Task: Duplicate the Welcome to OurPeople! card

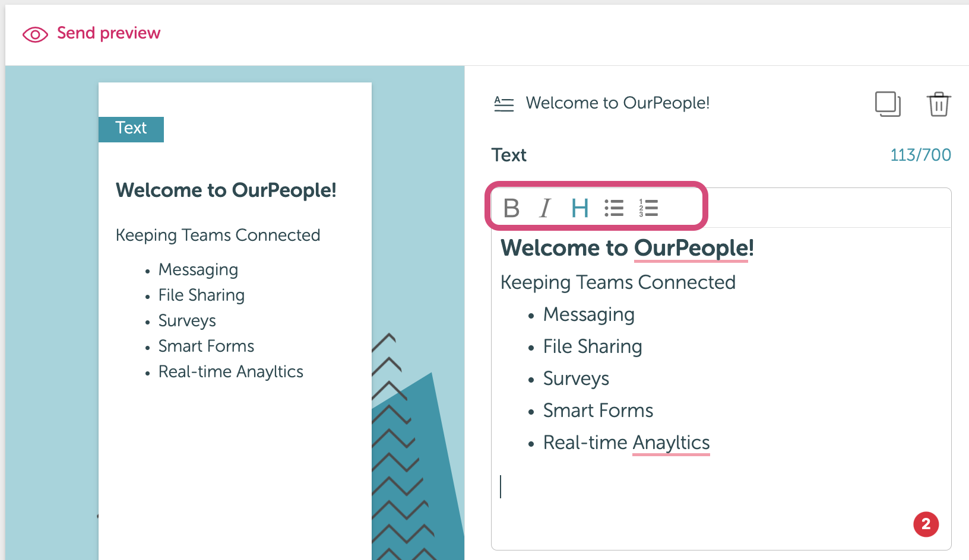Action: tap(888, 104)
